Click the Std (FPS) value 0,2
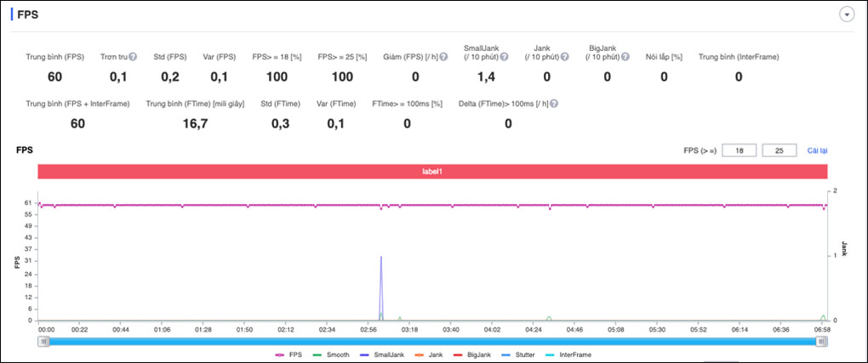868x363 pixels. 170,77
